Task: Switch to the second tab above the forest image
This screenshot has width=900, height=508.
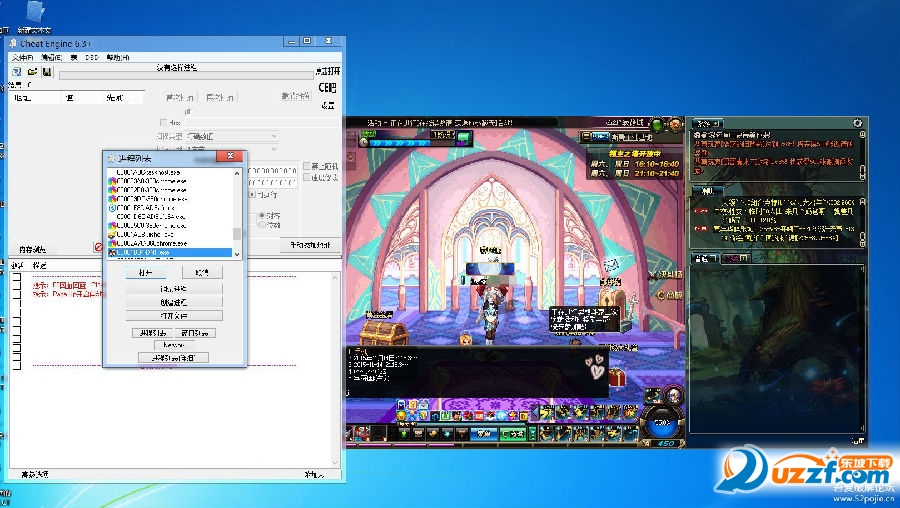Action: tap(736, 258)
